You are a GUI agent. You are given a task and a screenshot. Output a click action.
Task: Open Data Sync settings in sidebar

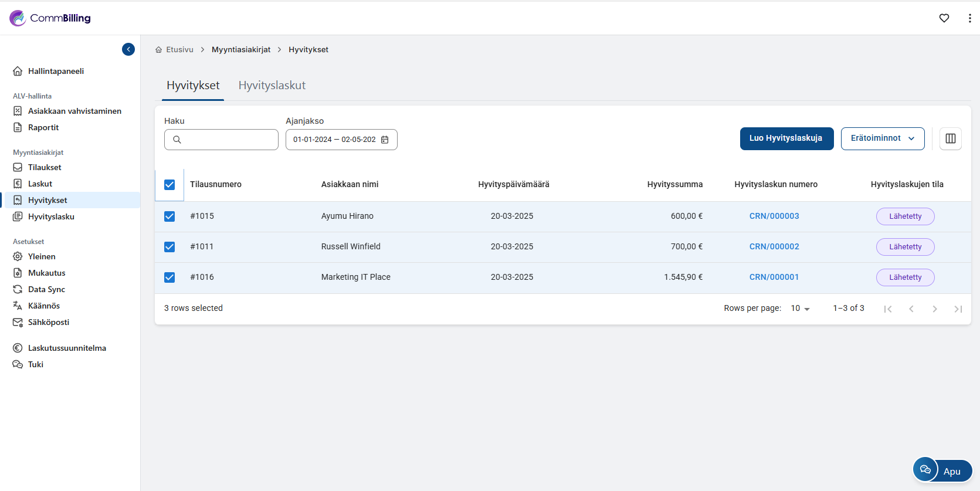(46, 289)
